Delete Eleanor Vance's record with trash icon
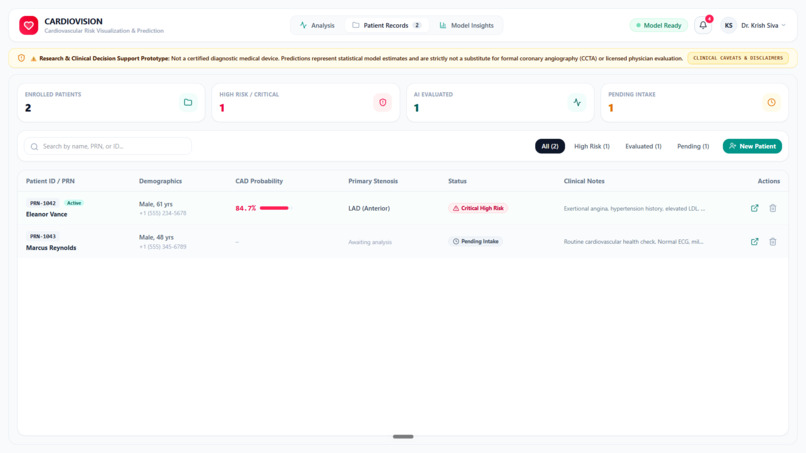The width and height of the screenshot is (806, 453). [773, 208]
